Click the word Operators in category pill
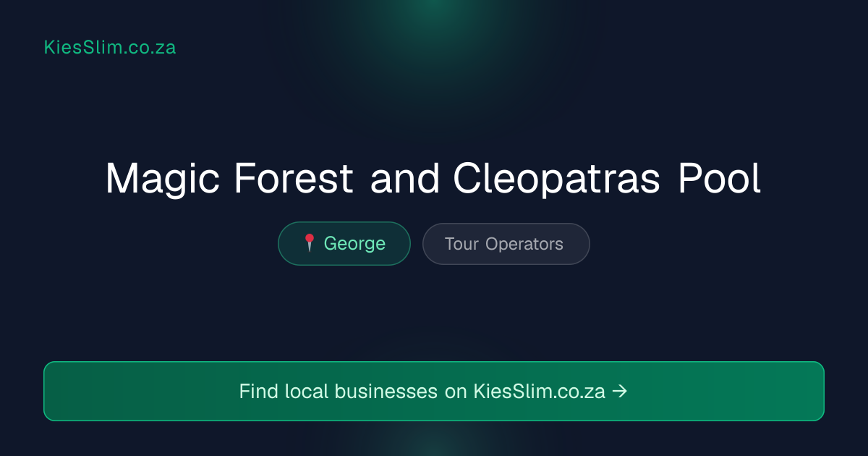 pyautogui.click(x=524, y=245)
